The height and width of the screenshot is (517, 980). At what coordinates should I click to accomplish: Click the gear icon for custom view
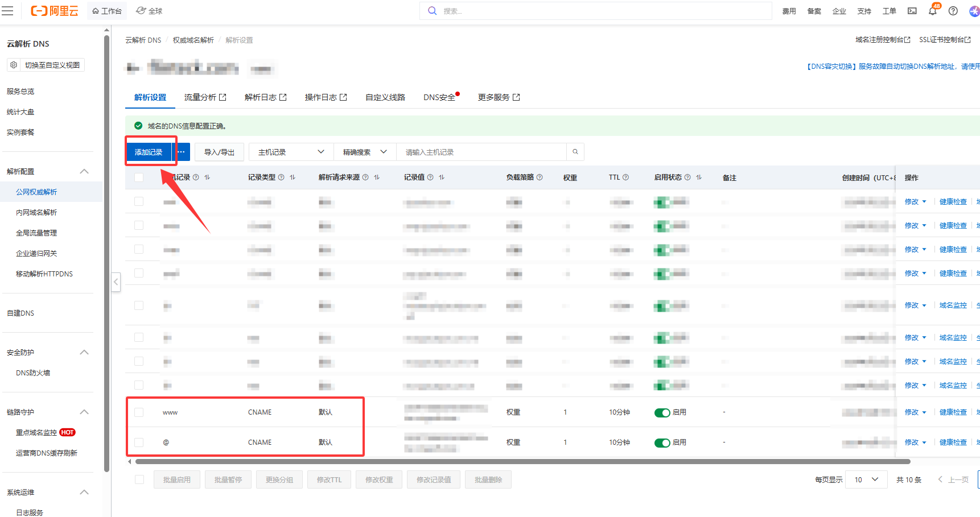[14, 65]
